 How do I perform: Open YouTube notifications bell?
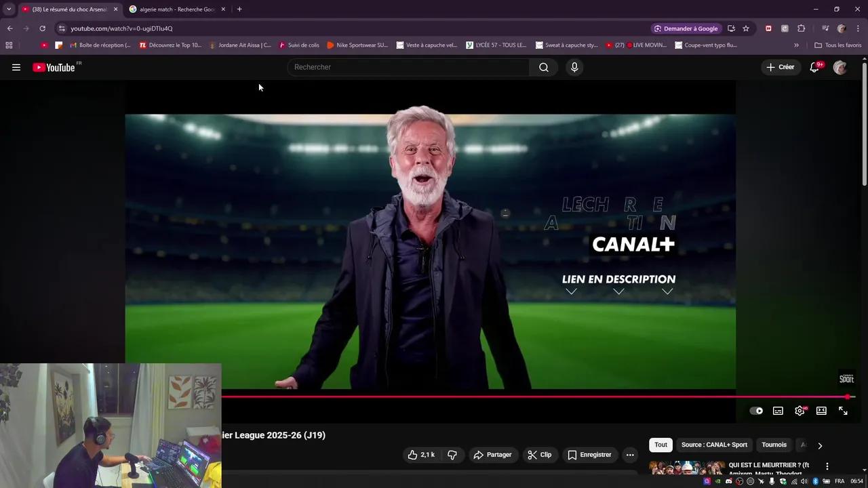coord(814,67)
